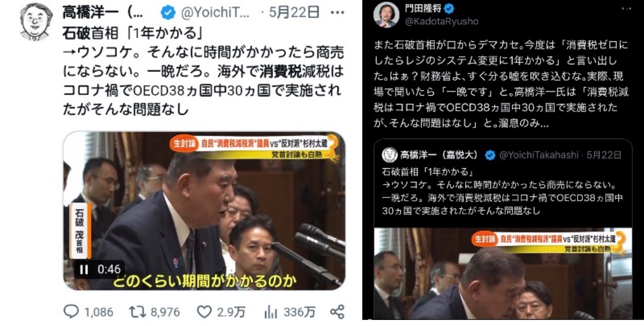The image size is (644, 326).
Task: Click @YoichiTakahashi handle in quoted tweet
Action: point(539,155)
